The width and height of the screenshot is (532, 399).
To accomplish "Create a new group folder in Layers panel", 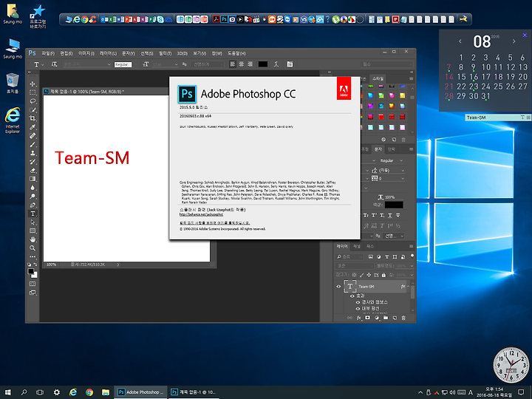I will tap(386, 318).
